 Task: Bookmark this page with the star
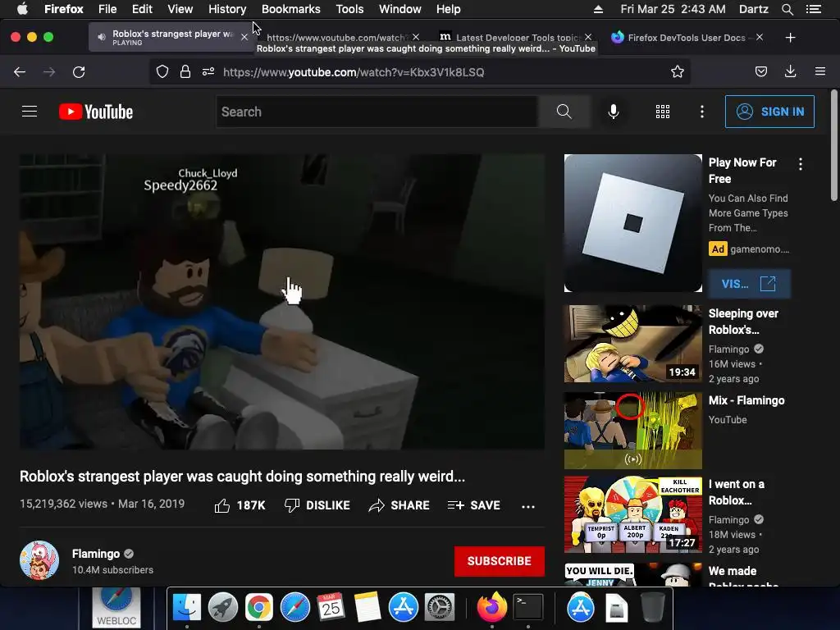[677, 72]
